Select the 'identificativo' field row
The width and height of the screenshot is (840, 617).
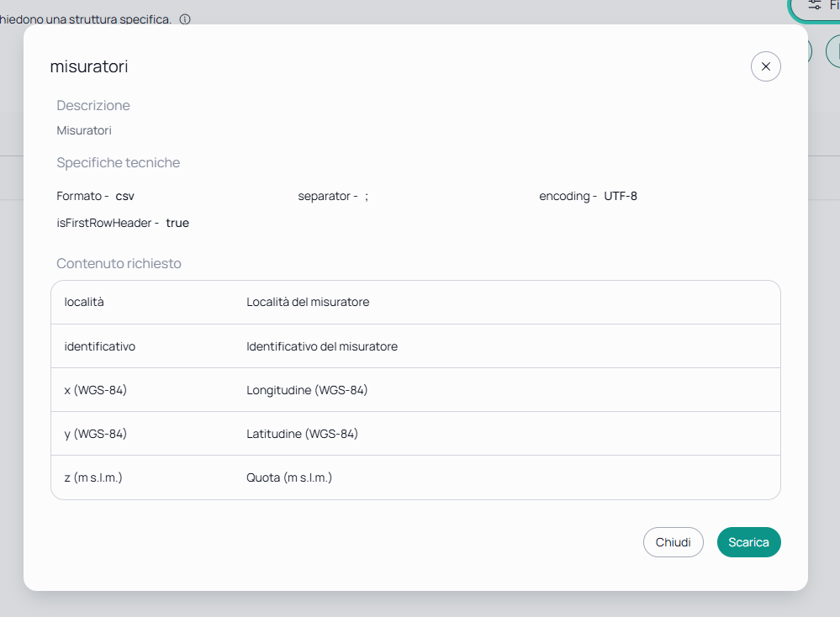pos(415,346)
